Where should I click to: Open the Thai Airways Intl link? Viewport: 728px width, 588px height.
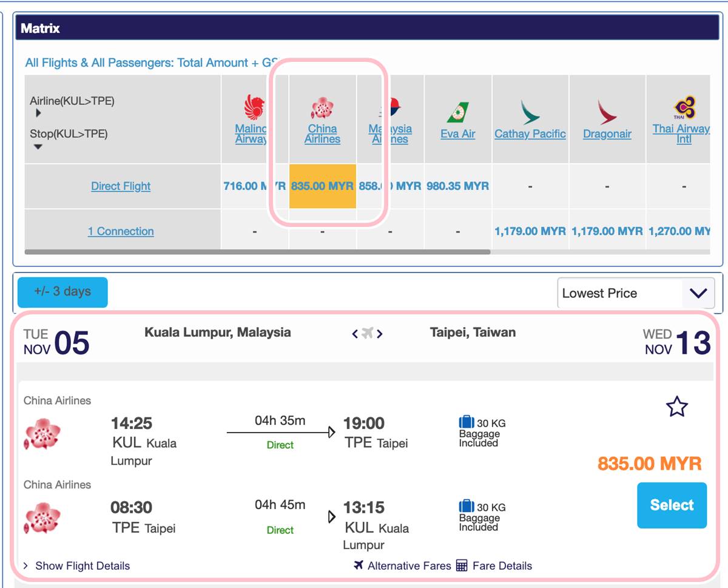pyautogui.click(x=681, y=133)
